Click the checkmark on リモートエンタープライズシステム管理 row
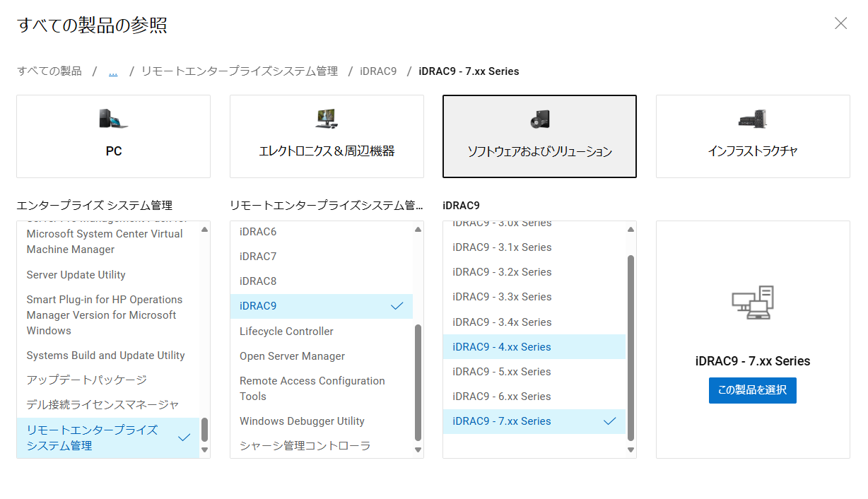 coord(184,438)
